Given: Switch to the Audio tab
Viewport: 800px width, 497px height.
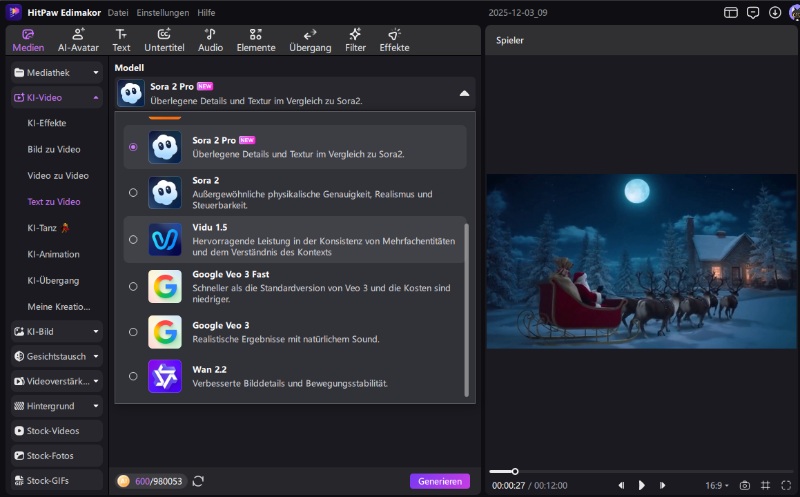Looking at the screenshot, I should click(x=210, y=40).
